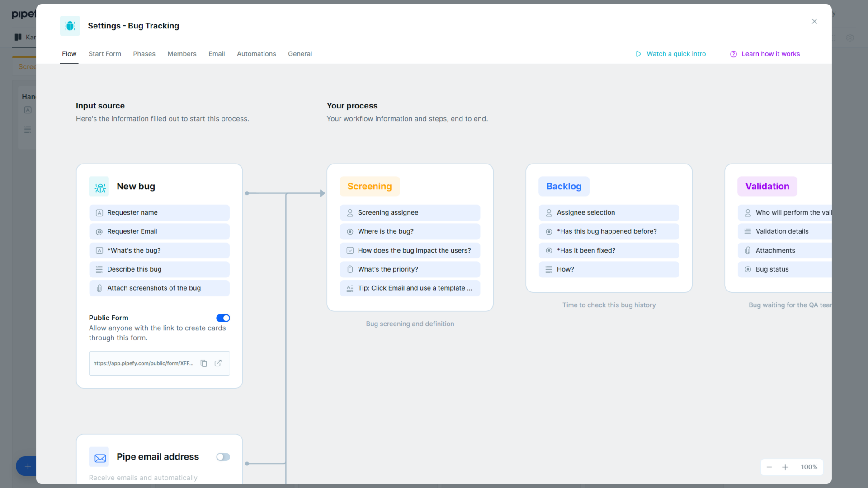Open the Screening phase header
The height and width of the screenshot is (488, 868).
[369, 187]
